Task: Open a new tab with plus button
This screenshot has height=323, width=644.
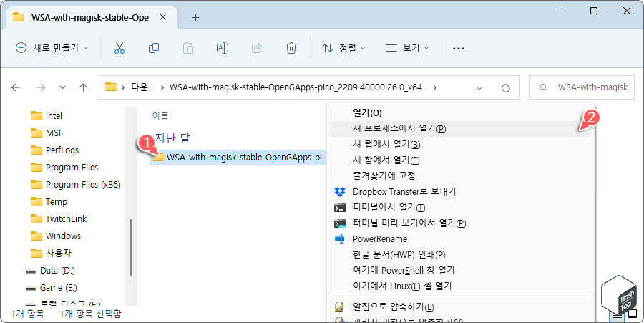Action: (x=196, y=18)
